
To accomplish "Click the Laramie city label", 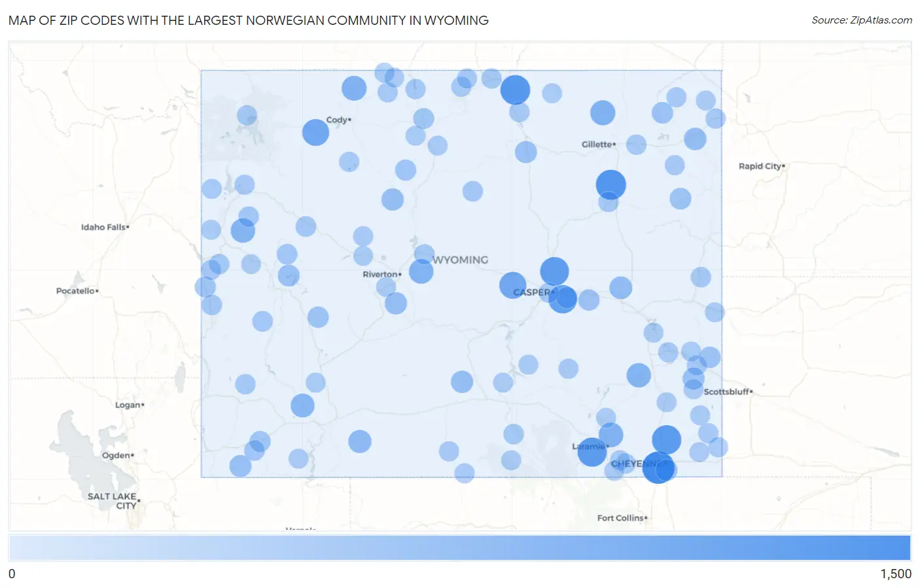I will click(590, 446).
